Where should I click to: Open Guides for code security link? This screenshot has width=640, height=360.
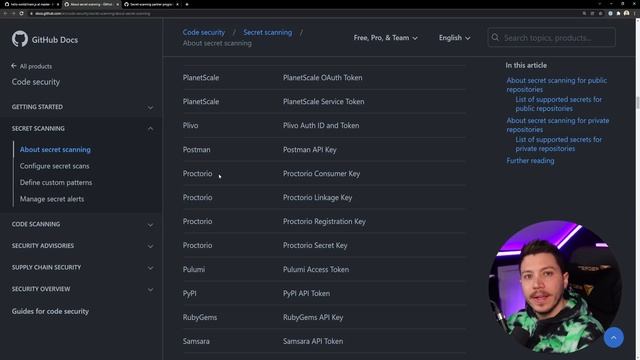[x=50, y=311]
